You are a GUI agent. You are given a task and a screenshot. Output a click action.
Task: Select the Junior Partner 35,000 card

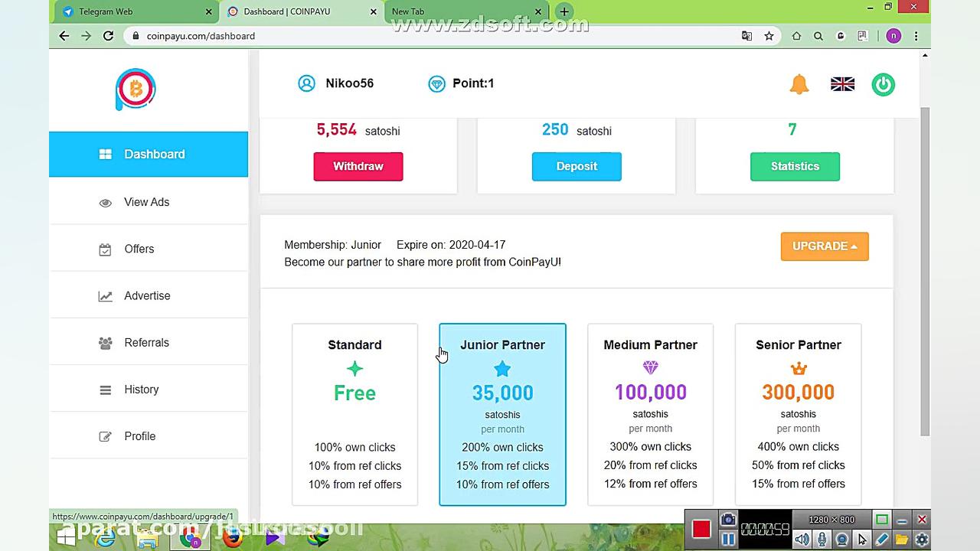click(x=502, y=415)
